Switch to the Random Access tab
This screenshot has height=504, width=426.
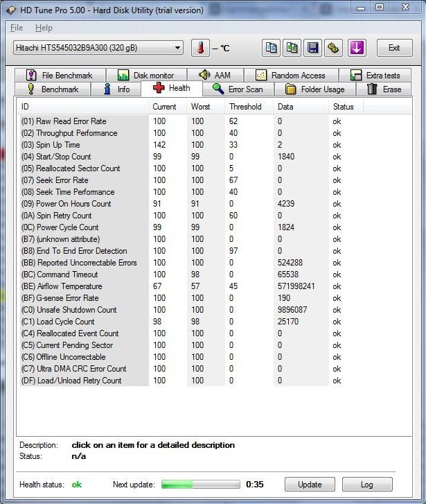pyautogui.click(x=291, y=76)
